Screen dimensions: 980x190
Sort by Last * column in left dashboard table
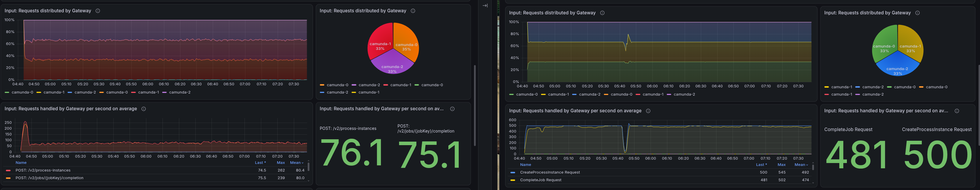(x=260, y=163)
